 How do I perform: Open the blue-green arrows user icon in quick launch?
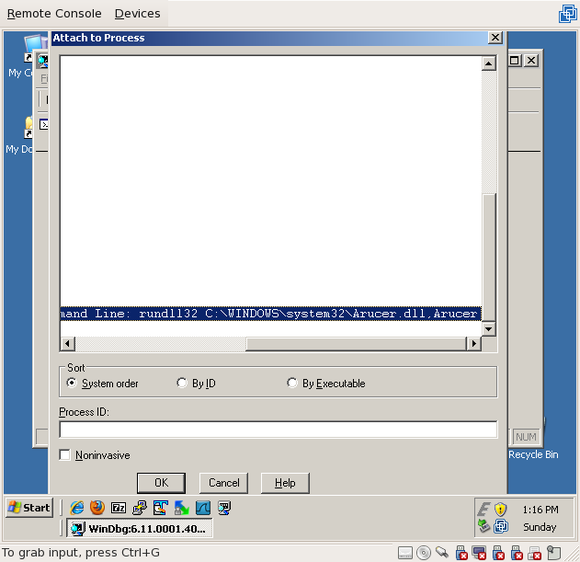click(182, 508)
